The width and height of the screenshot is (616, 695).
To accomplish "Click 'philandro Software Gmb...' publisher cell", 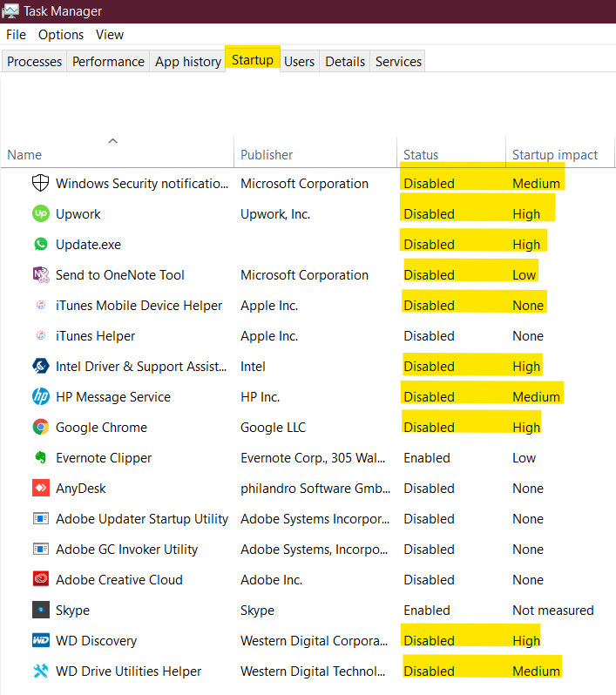I will 315,489.
